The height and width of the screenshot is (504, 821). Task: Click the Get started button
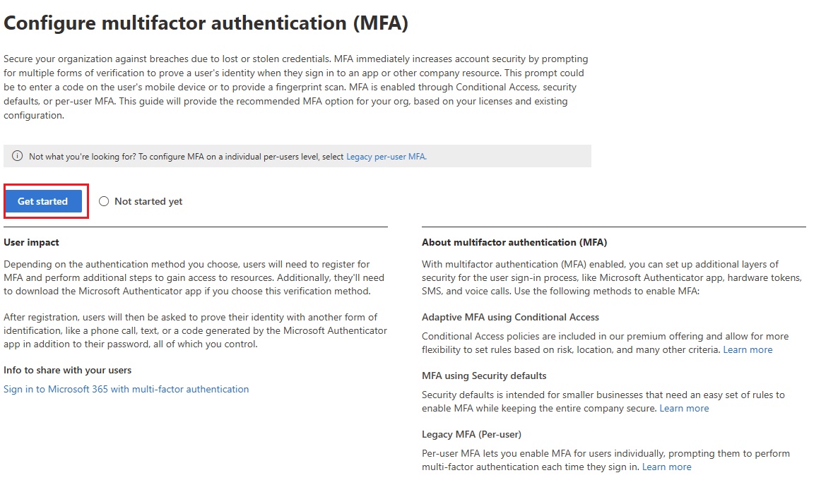point(43,201)
